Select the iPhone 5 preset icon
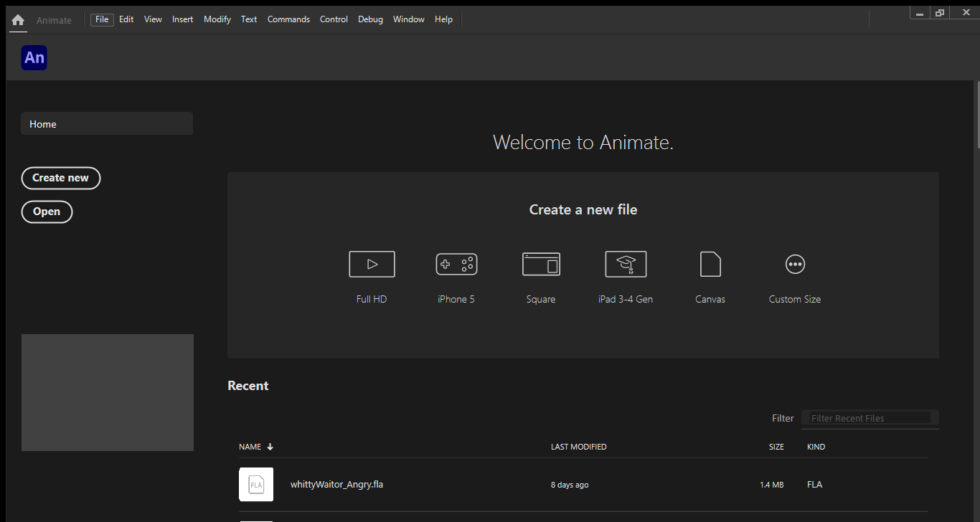 456,264
